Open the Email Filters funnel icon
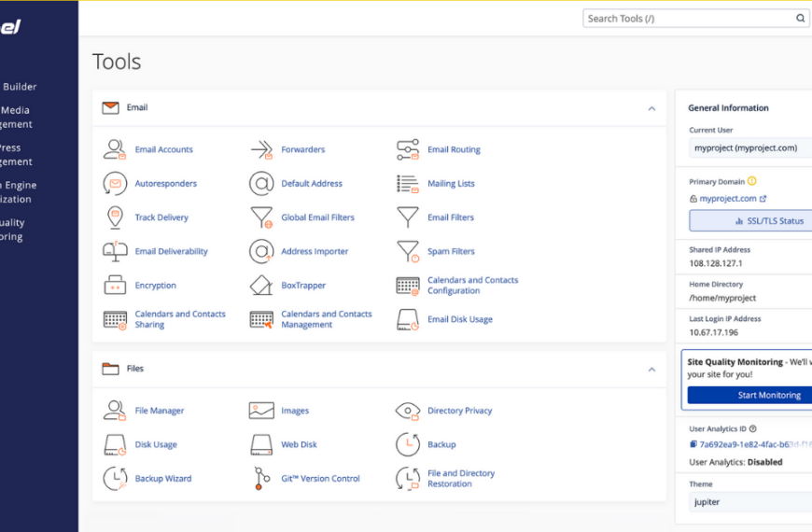Image resolution: width=812 pixels, height=532 pixels. point(408,217)
